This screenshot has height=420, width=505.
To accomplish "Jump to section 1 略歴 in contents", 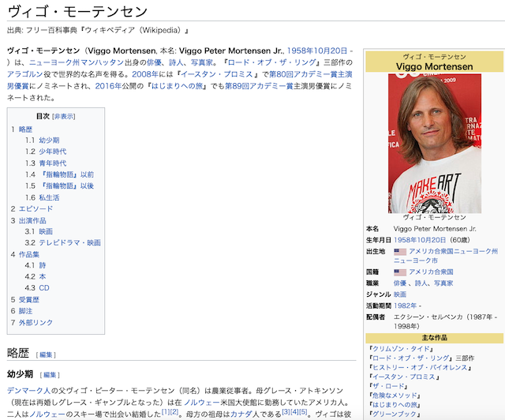I will tap(25, 129).
